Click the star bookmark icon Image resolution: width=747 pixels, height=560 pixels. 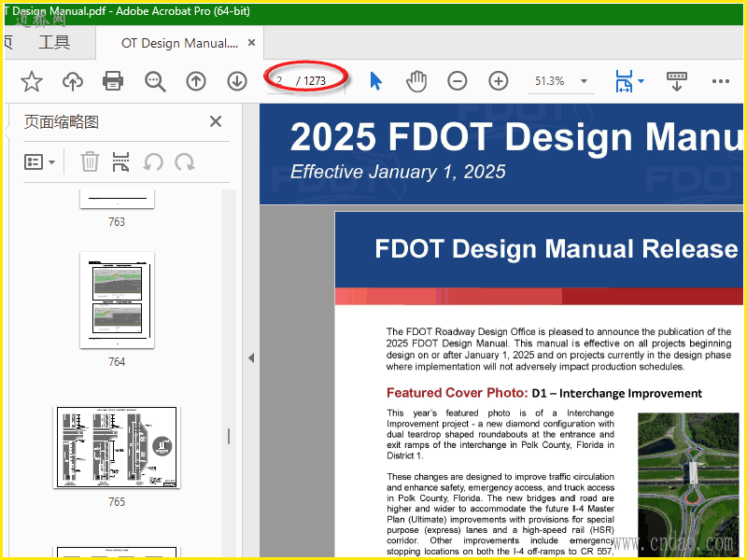pos(32,81)
